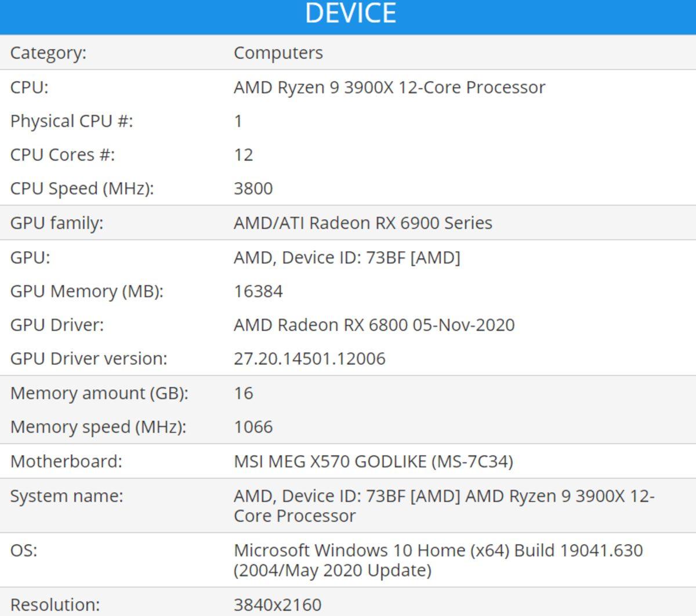Click the Resolution value 3840x2160
The image size is (696, 616).
(x=278, y=605)
